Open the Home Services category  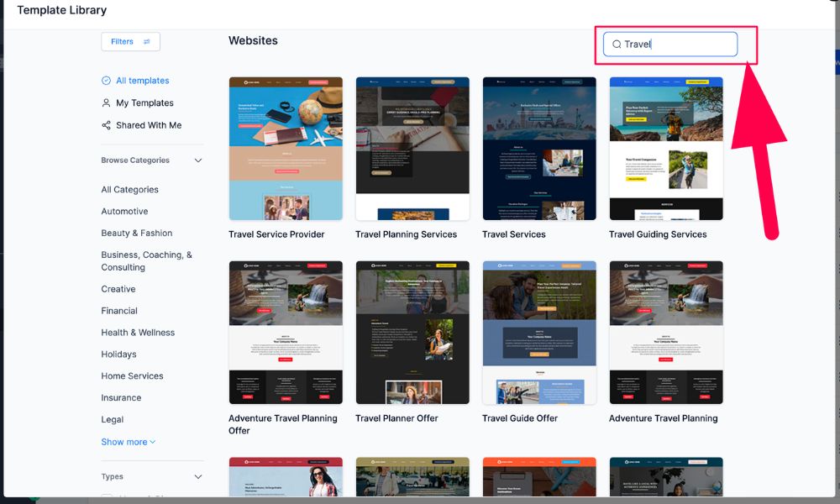132,376
